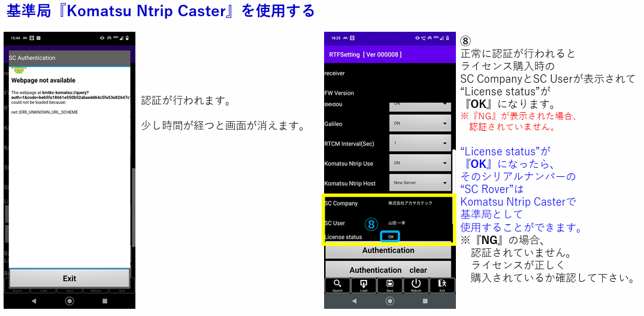644x316 pixels.
Task: Tap Android recents square on RTFSetting phone
Action: tap(425, 301)
